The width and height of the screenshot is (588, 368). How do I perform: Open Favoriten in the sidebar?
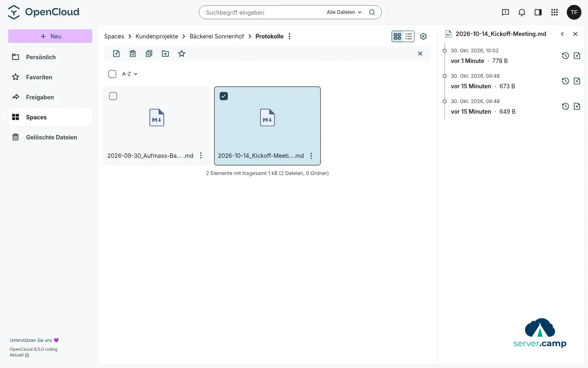click(x=50, y=77)
